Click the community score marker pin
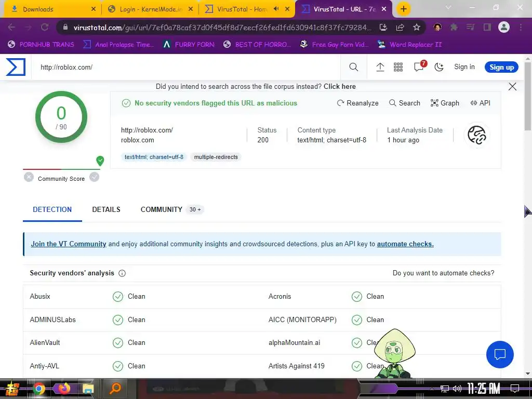Viewport: 532px width, 399px height. coord(100,161)
